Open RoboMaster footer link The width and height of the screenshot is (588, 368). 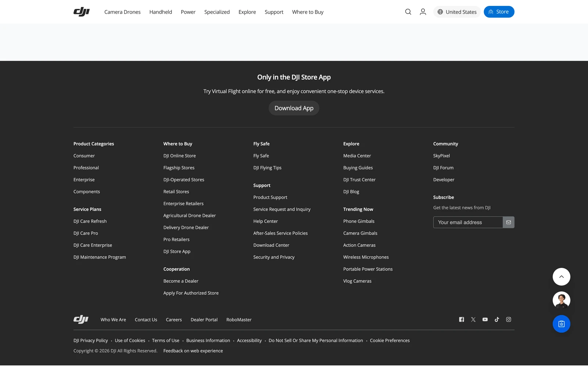tap(239, 320)
